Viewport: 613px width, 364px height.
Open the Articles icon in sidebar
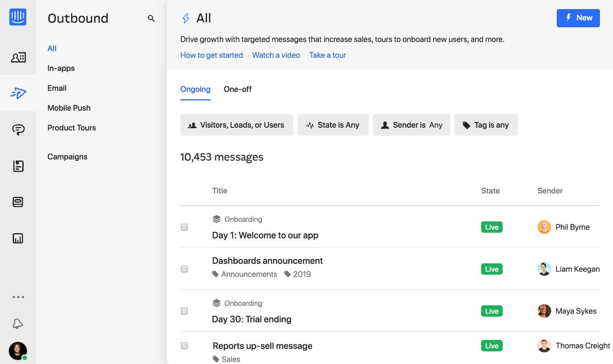click(x=18, y=166)
